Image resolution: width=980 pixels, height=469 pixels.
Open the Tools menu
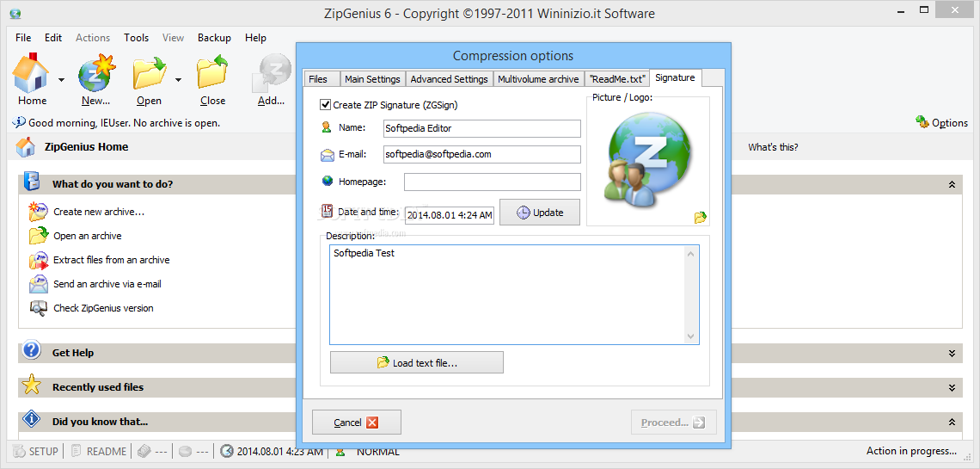(136, 38)
